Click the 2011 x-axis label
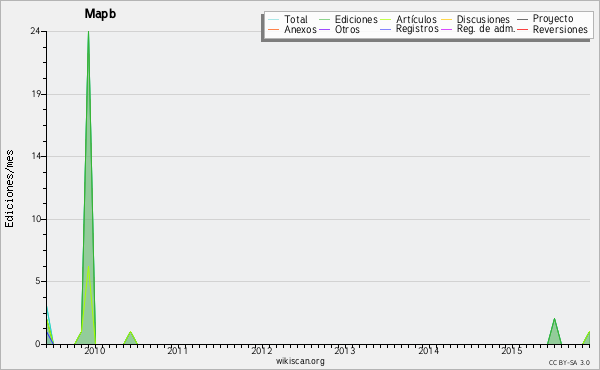Screen dimensions: 600x370 [178, 351]
